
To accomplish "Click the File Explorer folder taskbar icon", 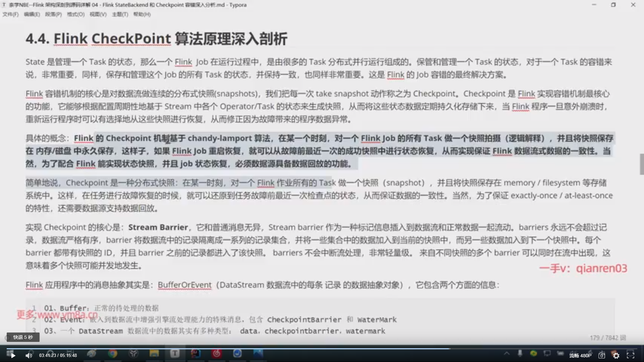I will 154,353.
